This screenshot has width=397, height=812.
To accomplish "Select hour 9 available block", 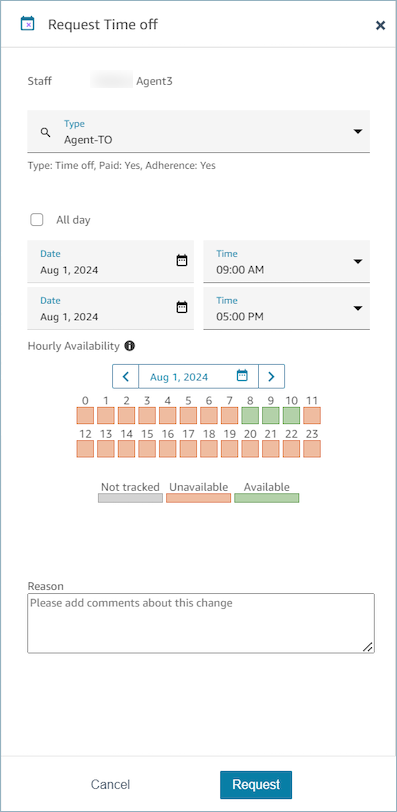I will [x=271, y=415].
